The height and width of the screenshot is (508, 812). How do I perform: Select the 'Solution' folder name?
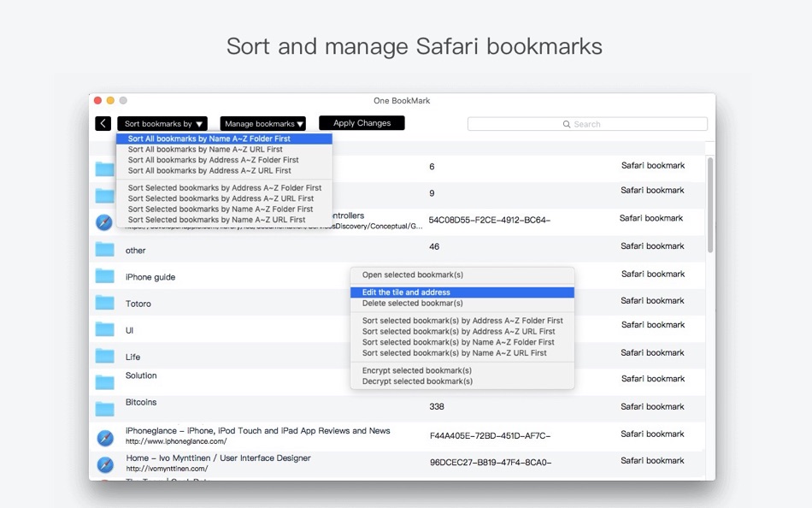pos(141,375)
